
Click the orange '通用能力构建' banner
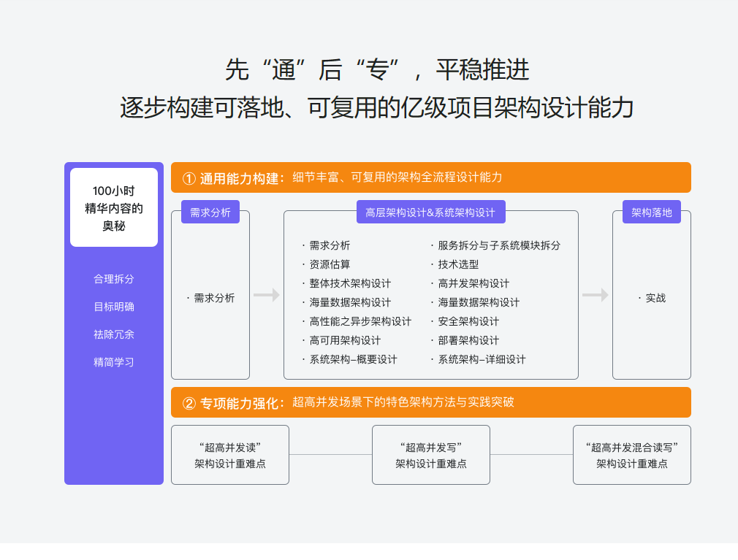point(430,177)
